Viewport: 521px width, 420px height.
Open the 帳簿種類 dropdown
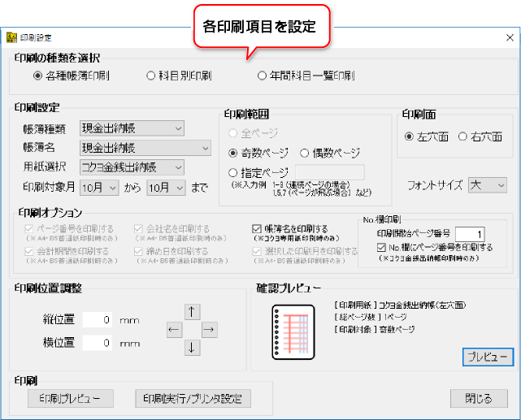click(x=132, y=128)
